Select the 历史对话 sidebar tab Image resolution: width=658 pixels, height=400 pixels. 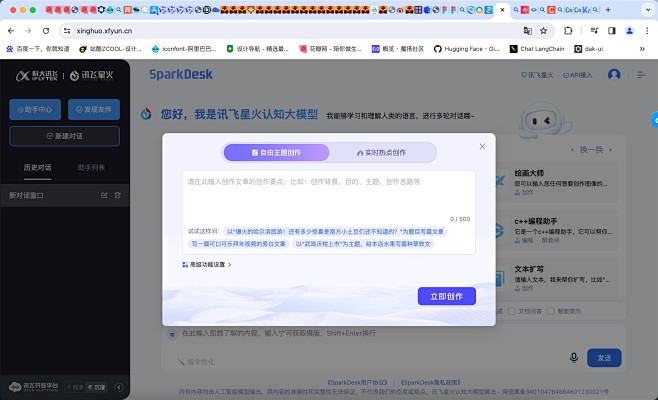(37, 167)
